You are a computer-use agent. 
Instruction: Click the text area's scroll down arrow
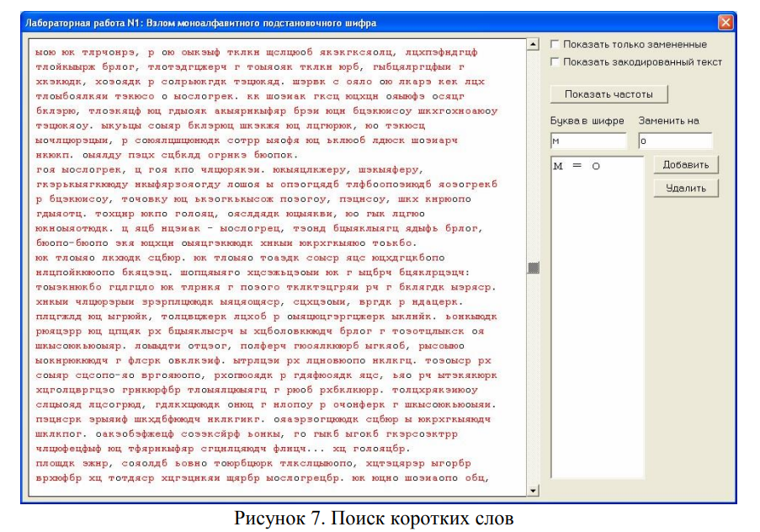coord(532,490)
